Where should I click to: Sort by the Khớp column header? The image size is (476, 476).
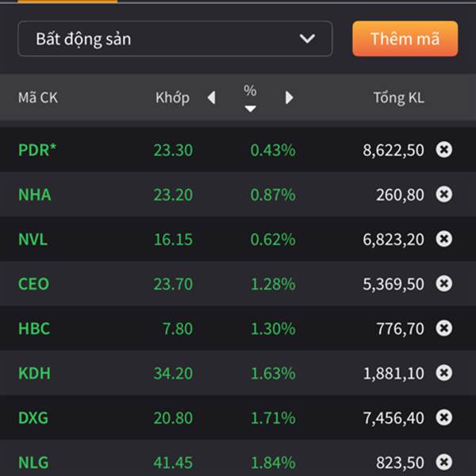click(x=172, y=98)
